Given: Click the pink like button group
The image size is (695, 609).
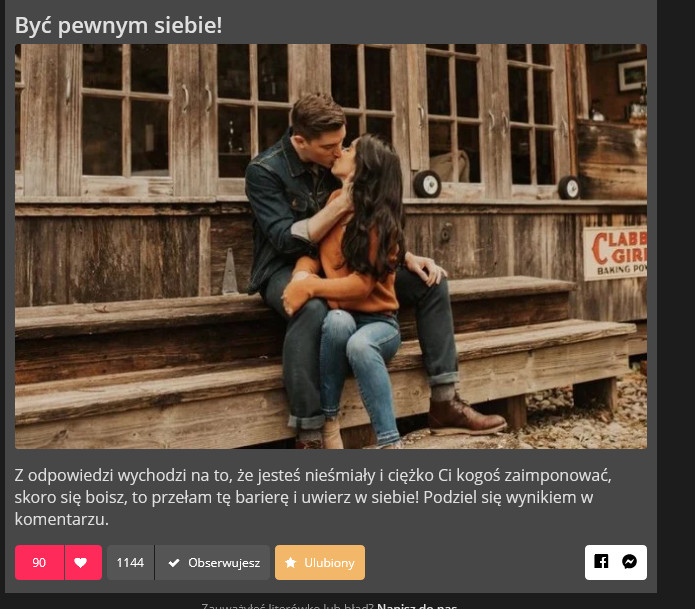Looking at the screenshot, I should coord(59,562).
